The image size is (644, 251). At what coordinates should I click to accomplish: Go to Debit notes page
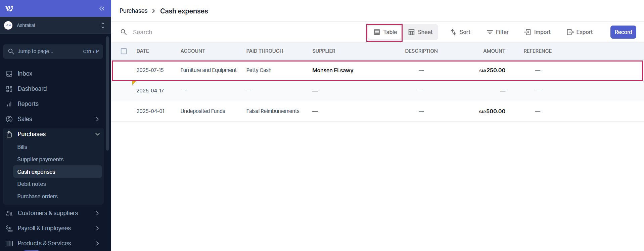point(32,184)
